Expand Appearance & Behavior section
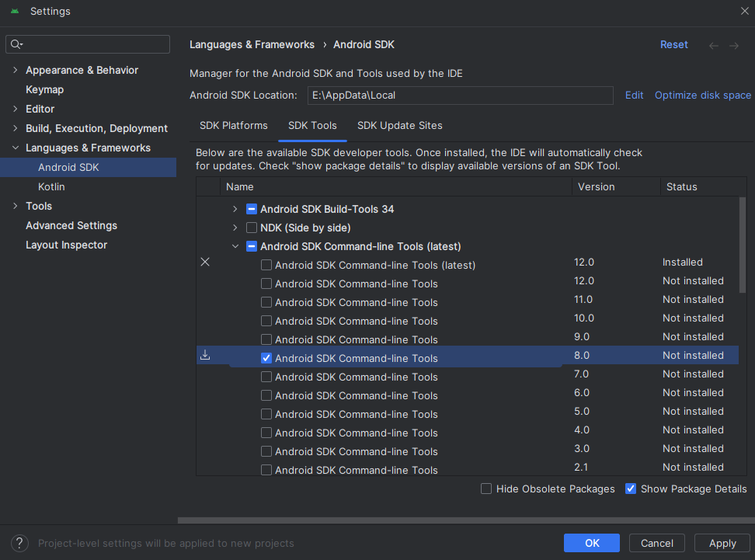The image size is (755, 560). [x=16, y=71]
